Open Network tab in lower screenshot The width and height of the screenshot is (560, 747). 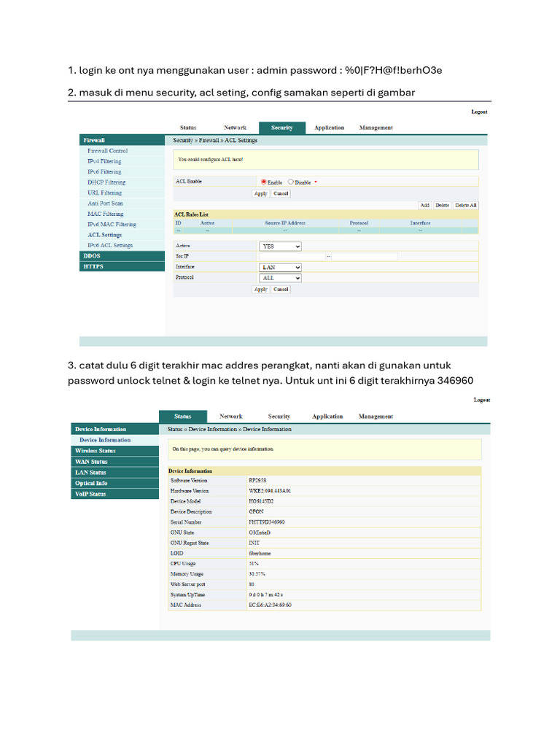coord(231,417)
